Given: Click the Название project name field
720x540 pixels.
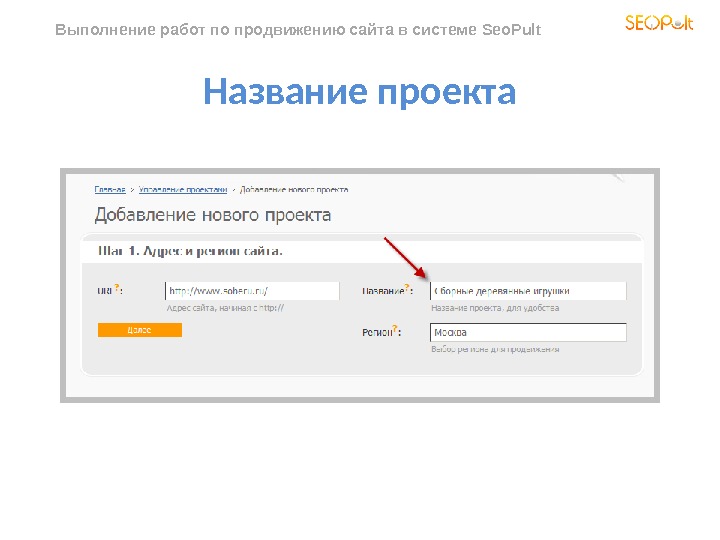Looking at the screenshot, I should (528, 291).
